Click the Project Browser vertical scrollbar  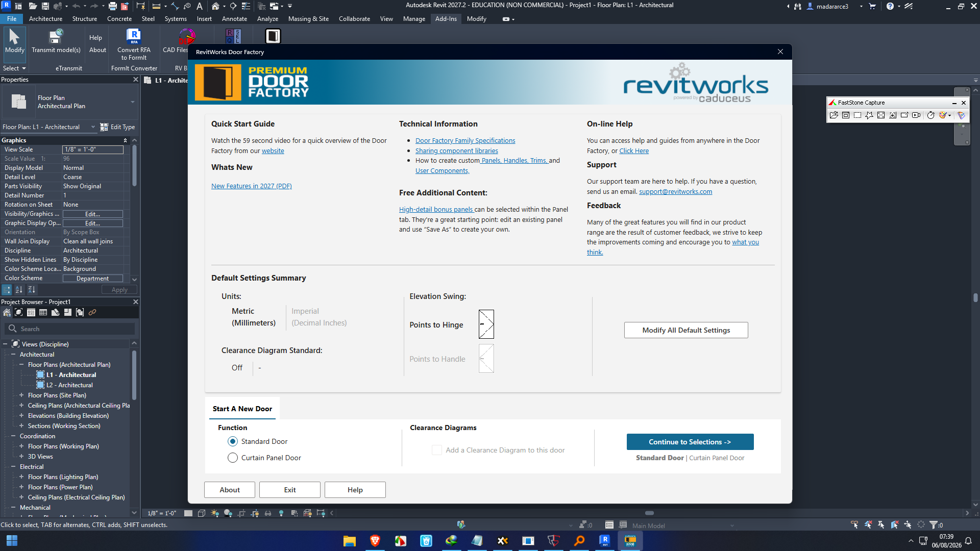(x=134, y=375)
